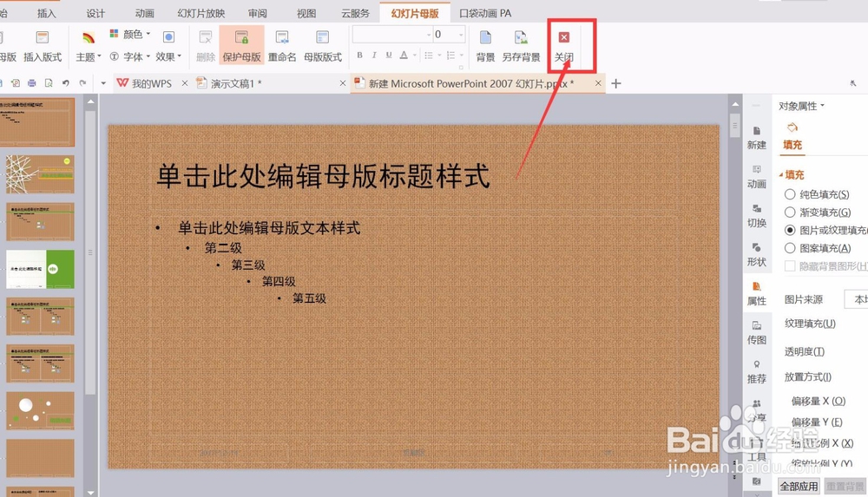868x497 pixels.
Task: Open the Theme (主题) gallery
Action: tap(89, 45)
